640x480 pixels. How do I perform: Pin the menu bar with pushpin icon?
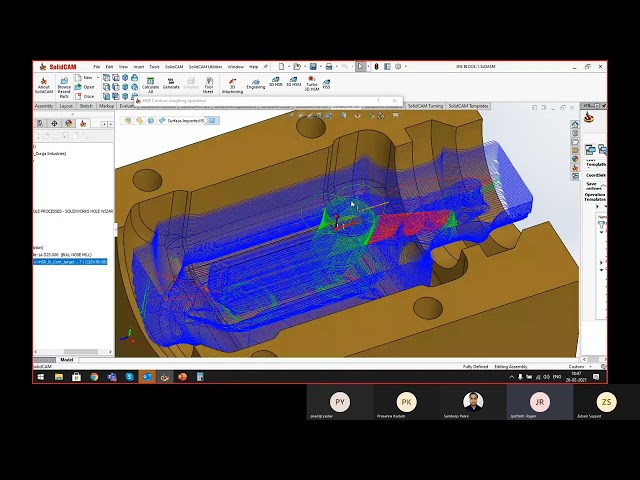[265, 67]
